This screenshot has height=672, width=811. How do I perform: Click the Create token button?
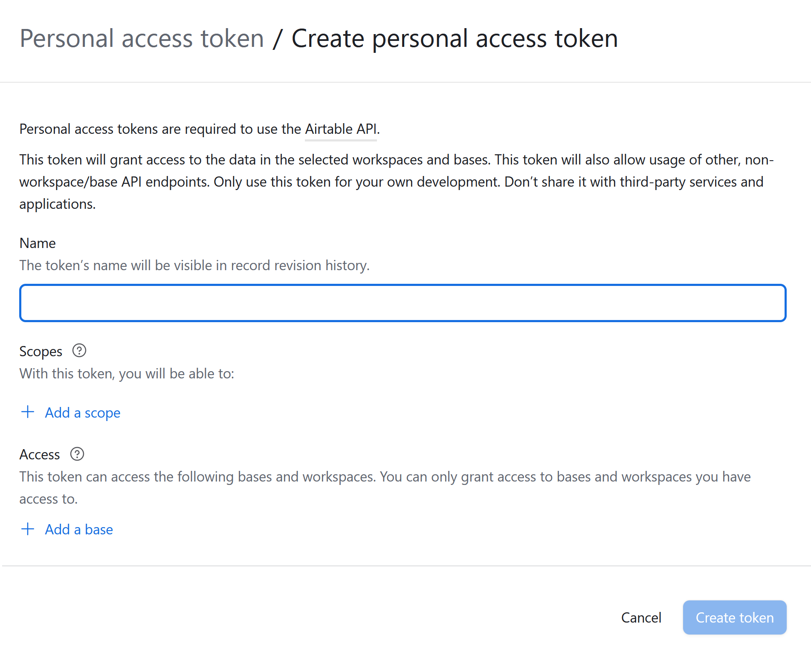click(734, 617)
